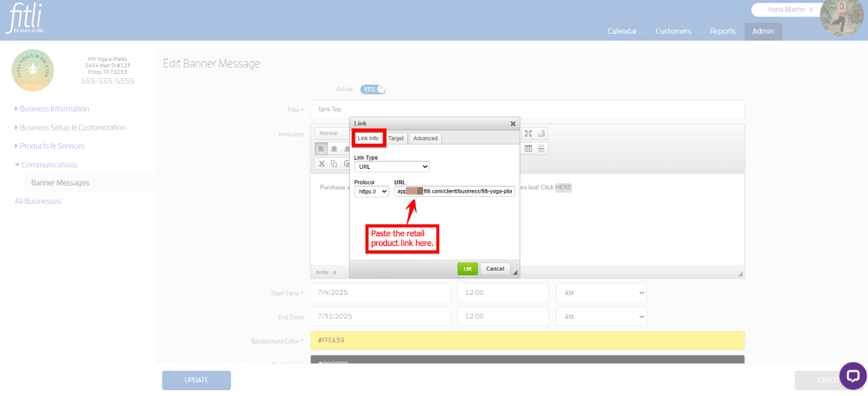Click the copy icon in editor toolbar

(334, 164)
